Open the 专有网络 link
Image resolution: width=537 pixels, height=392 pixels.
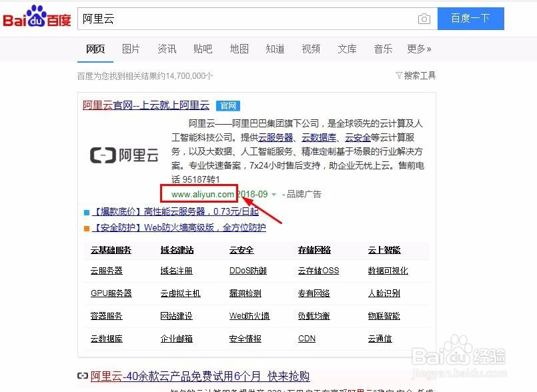click(x=314, y=293)
